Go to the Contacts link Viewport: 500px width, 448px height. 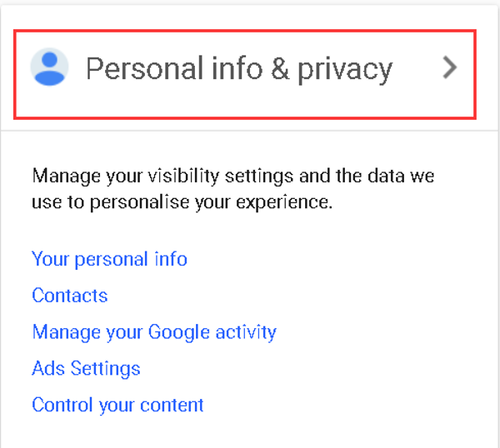(70, 296)
